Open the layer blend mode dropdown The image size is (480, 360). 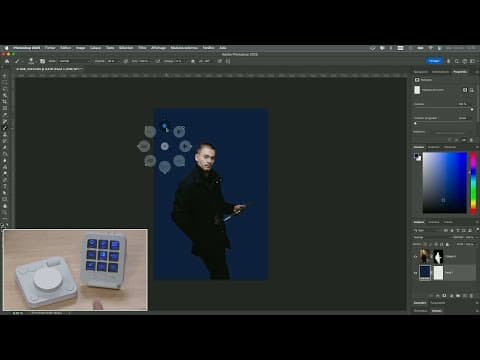[432, 237]
